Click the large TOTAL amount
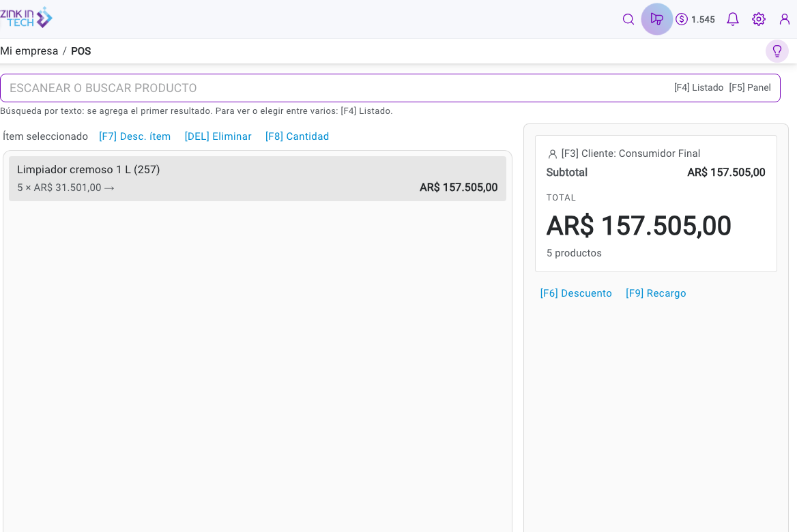The height and width of the screenshot is (532, 797). point(639,226)
